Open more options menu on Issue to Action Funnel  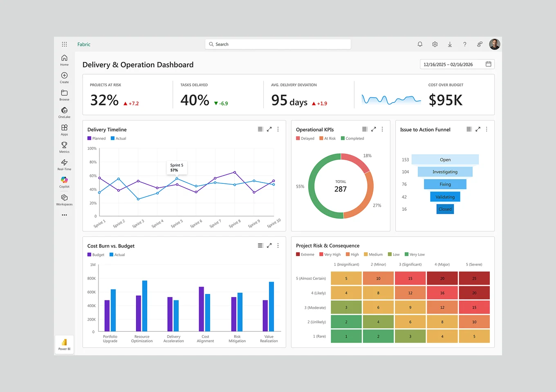pyautogui.click(x=486, y=129)
